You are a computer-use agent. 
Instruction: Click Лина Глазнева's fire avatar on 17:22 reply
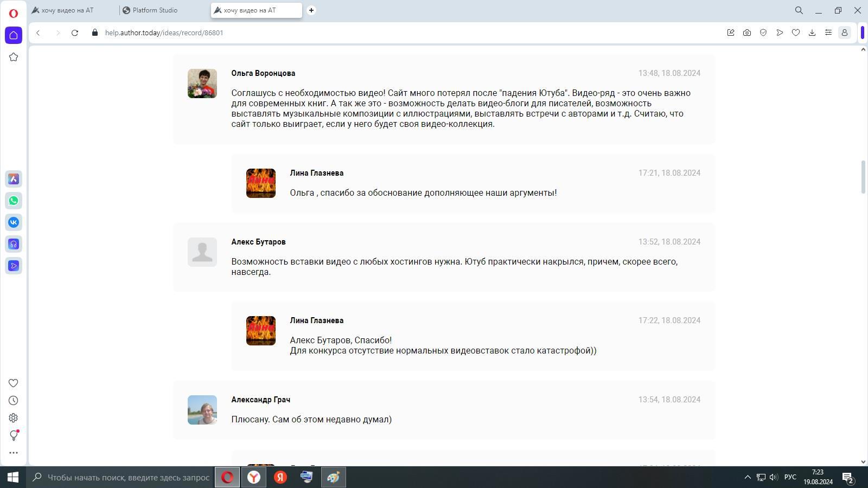pos(261,331)
